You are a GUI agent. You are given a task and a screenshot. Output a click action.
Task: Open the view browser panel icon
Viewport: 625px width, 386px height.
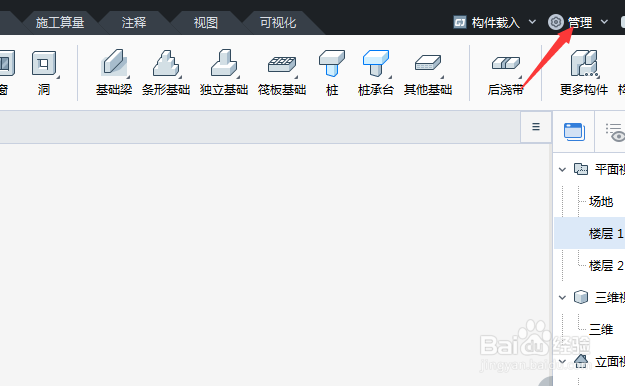coord(574,132)
